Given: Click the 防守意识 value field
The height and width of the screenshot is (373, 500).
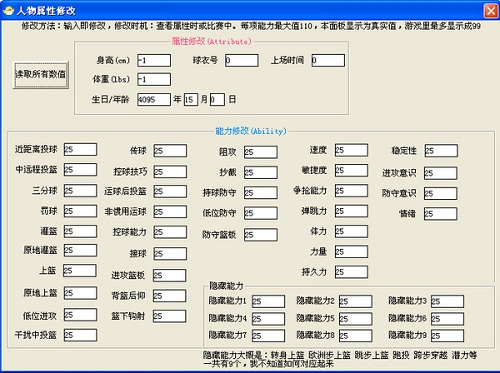Looking at the screenshot, I should pyautogui.click(x=440, y=193).
